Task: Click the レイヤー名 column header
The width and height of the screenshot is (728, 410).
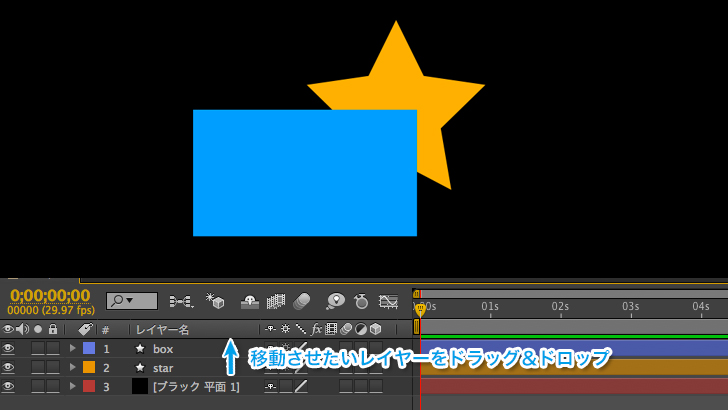Action: pyautogui.click(x=162, y=329)
